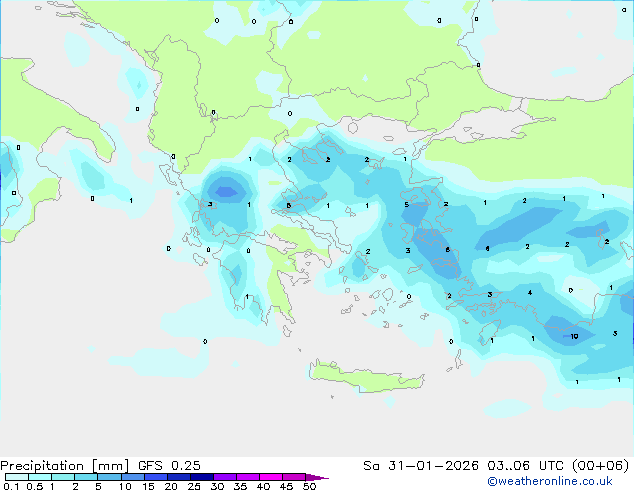Screen dimensions: 634x490
Task: Click the '4' precipitation value on map
Action: (530, 293)
